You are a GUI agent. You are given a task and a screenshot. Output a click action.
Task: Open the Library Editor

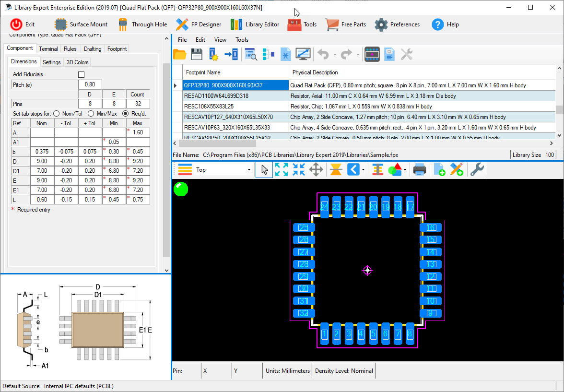click(x=255, y=24)
